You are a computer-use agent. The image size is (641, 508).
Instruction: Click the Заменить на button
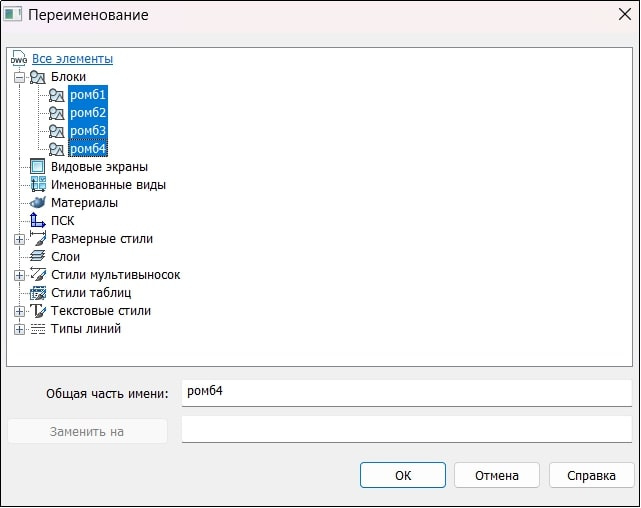(x=87, y=431)
